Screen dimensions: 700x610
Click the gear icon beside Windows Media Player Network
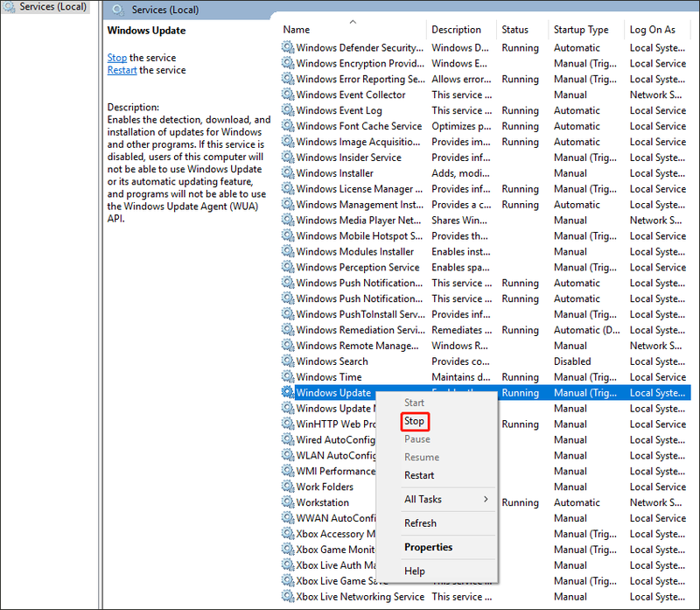[288, 220]
